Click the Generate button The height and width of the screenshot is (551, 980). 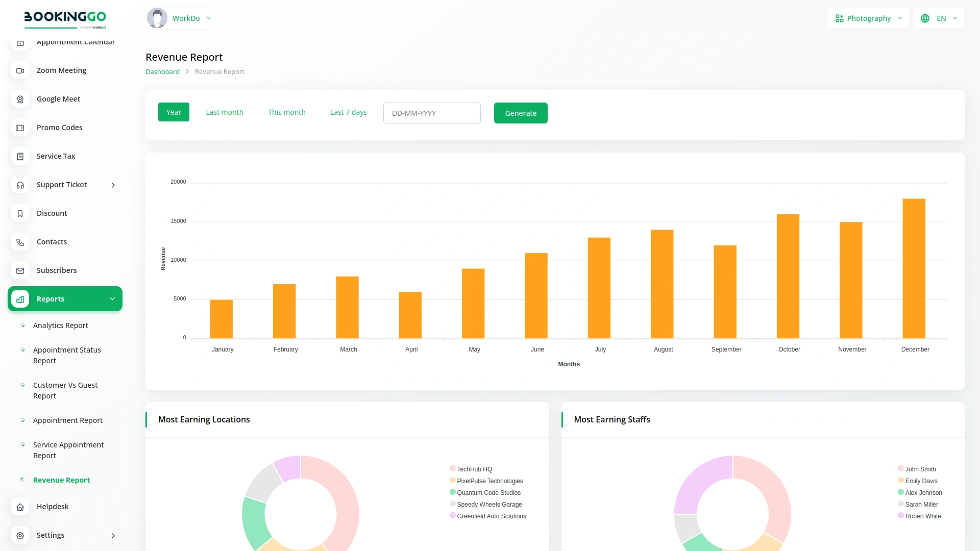tap(521, 113)
